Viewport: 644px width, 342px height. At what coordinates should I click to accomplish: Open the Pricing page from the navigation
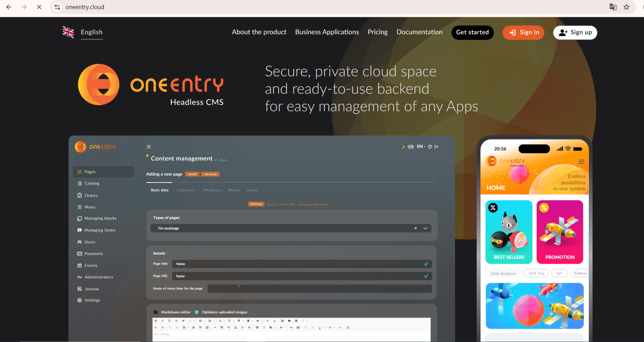(377, 32)
